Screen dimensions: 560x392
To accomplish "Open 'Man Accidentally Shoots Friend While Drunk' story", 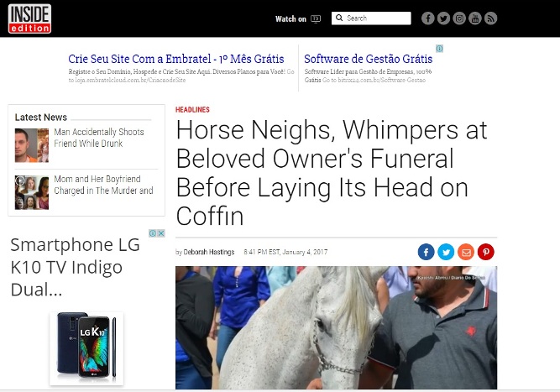I will 99,138.
